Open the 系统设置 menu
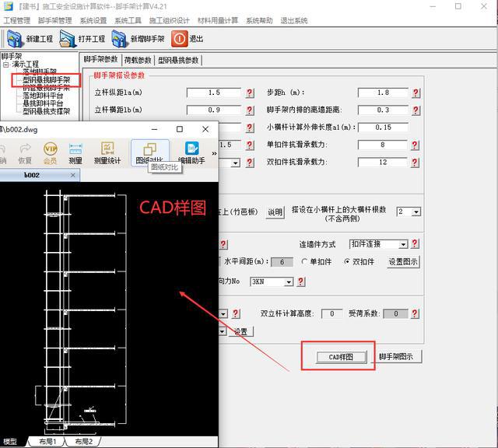Viewport: 498px width, 448px height. tap(93, 21)
